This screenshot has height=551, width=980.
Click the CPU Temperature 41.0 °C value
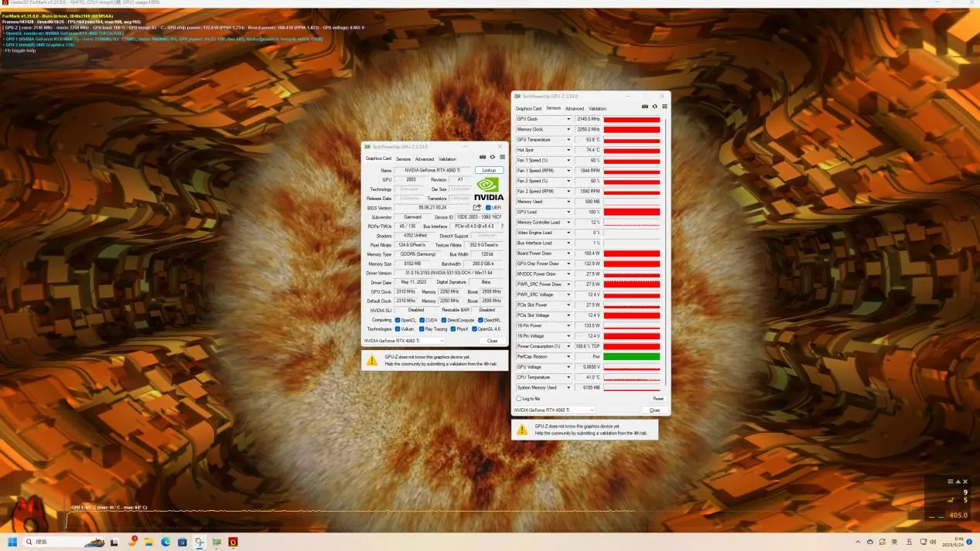(x=588, y=377)
